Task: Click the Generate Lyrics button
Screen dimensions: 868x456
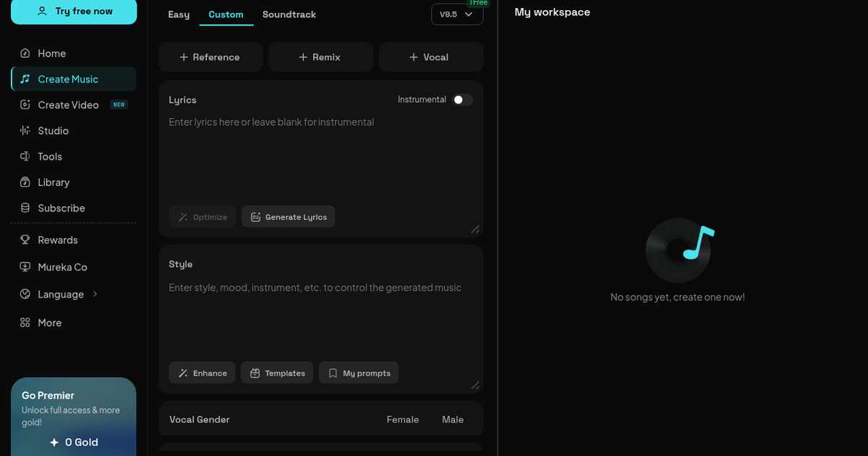Action: [288, 216]
